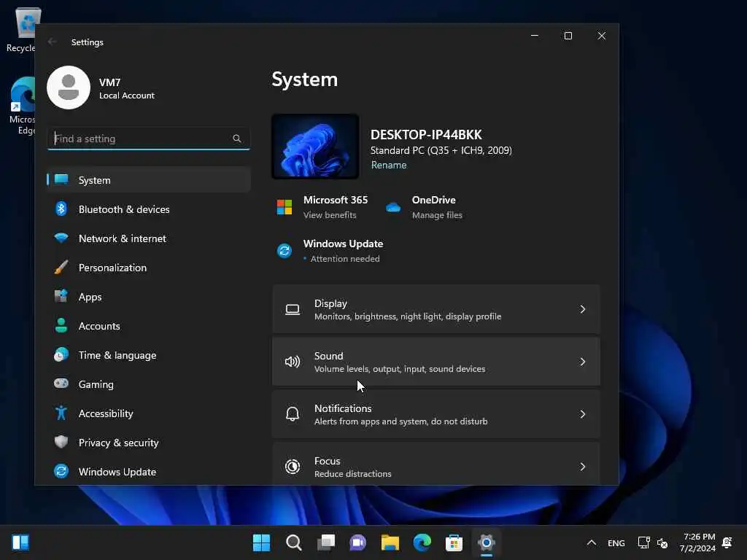Image resolution: width=747 pixels, height=560 pixels.
Task: Click the Gaming controller icon
Action: tap(61, 384)
